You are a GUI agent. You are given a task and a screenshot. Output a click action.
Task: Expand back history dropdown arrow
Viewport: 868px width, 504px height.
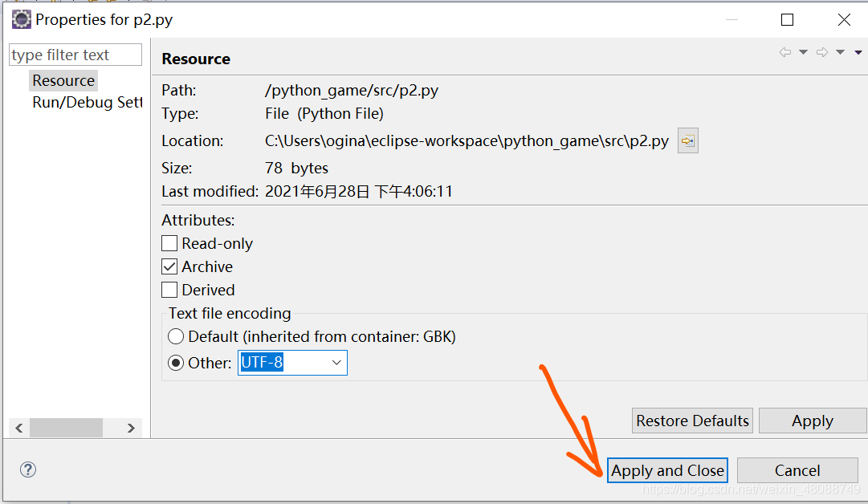[803, 53]
